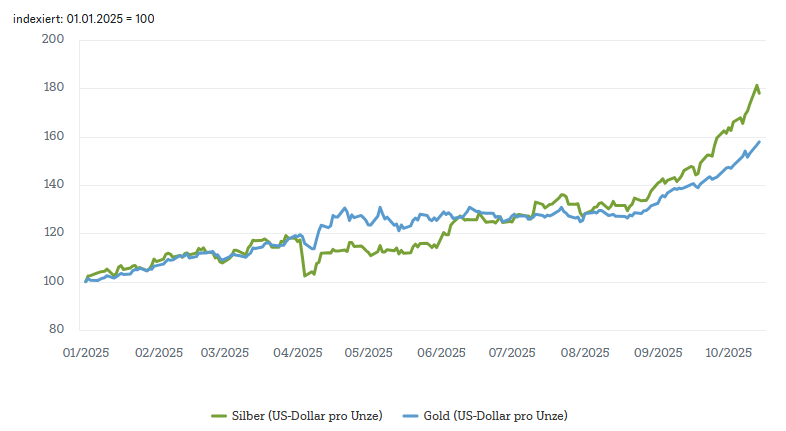The width and height of the screenshot is (786, 431).
Task: Click the green Silber legend color marker
Action: coord(219,415)
